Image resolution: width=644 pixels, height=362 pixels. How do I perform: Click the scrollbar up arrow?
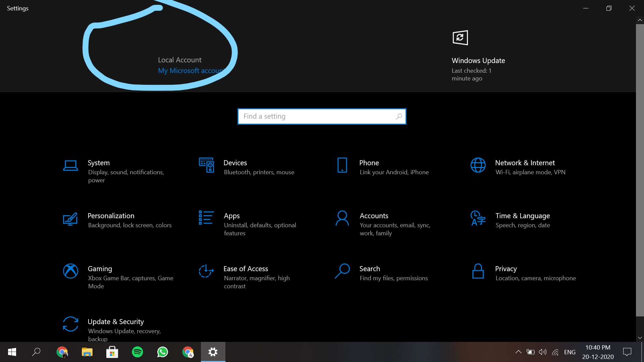[640, 20]
